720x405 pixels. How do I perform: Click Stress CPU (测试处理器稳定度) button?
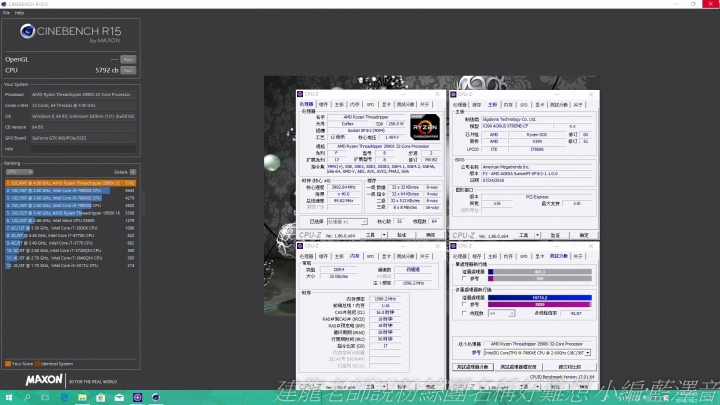point(518,367)
